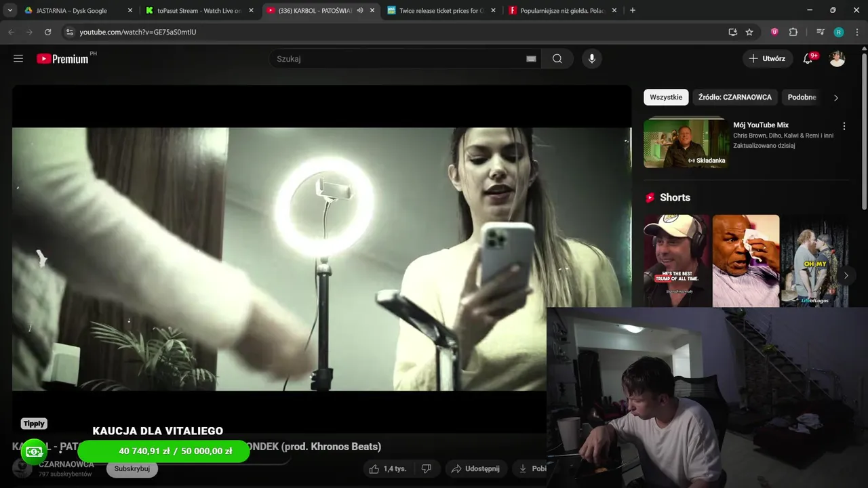The image size is (868, 488).
Task: Close the toPasut Stream tab
Action: coord(251,10)
